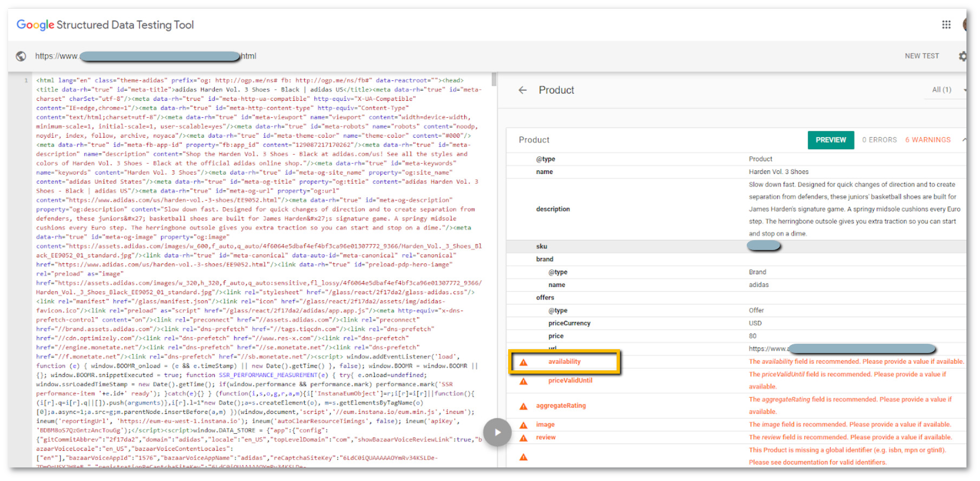
Task: Click the globe icon next to the URL
Action: coord(21,56)
